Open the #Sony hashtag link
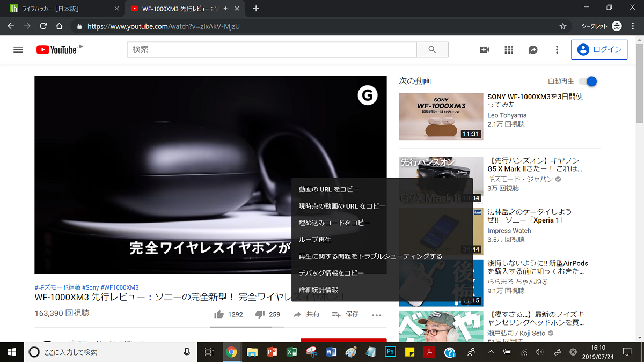Screen dimensions: 644x362 tap(90, 287)
